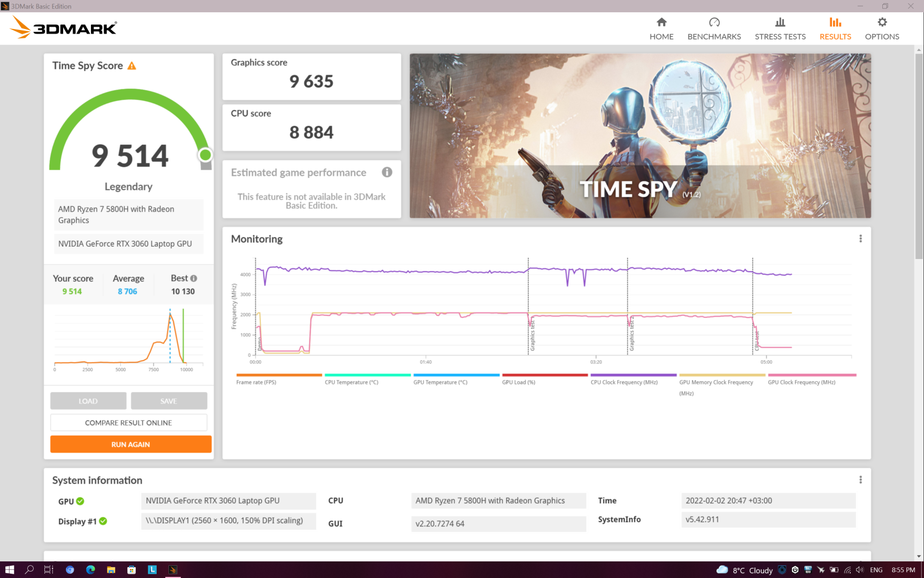Click the SystemInfo version v5.42.911
The height and width of the screenshot is (578, 924).
768,520
